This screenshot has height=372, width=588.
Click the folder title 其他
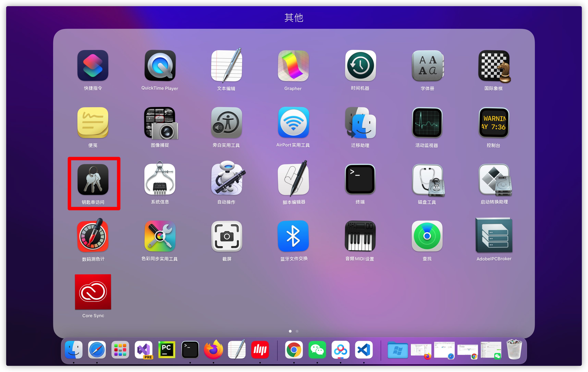click(x=294, y=18)
